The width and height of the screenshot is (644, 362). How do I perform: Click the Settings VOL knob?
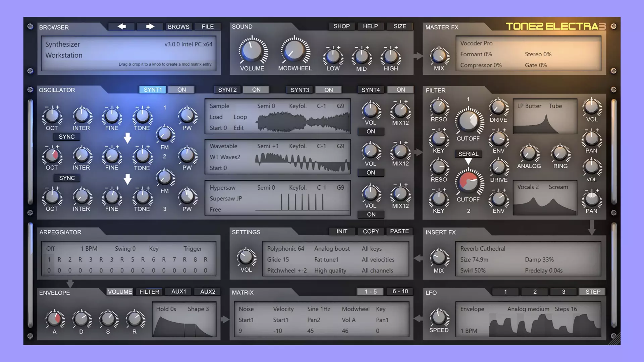(x=246, y=257)
